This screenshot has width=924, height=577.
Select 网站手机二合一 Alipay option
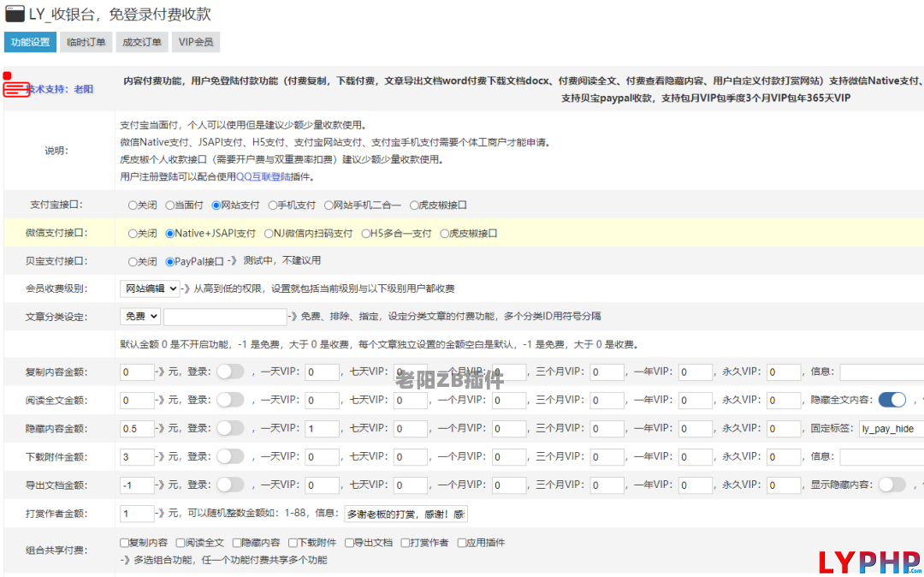tap(329, 205)
